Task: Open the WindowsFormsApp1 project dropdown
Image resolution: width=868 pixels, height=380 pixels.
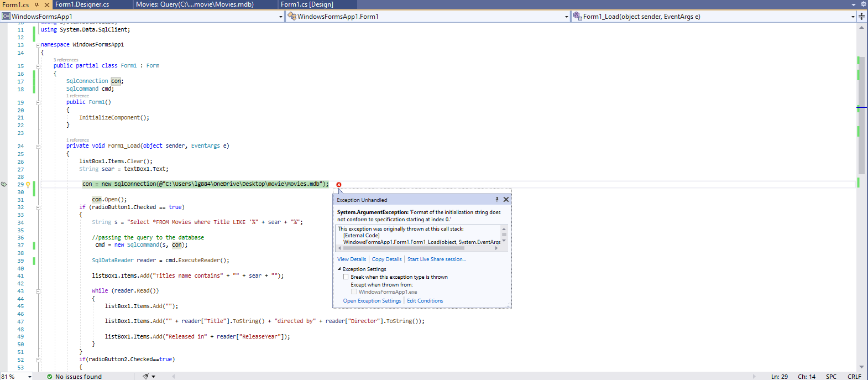Action: [x=280, y=17]
